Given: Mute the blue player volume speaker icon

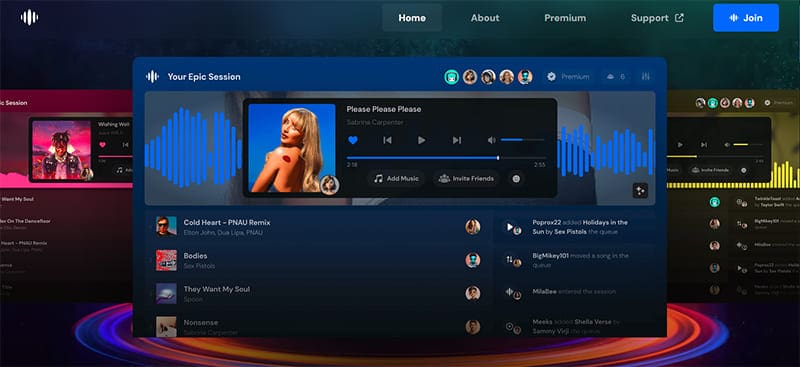Looking at the screenshot, I should [491, 140].
